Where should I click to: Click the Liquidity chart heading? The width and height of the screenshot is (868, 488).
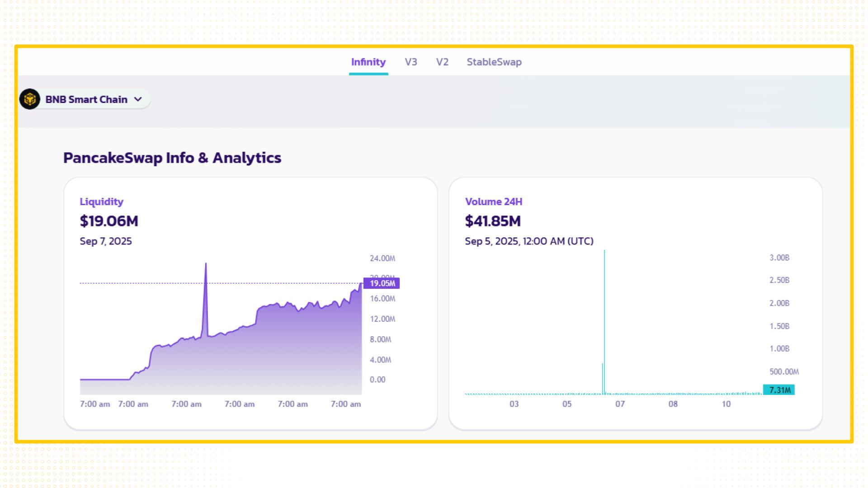101,202
